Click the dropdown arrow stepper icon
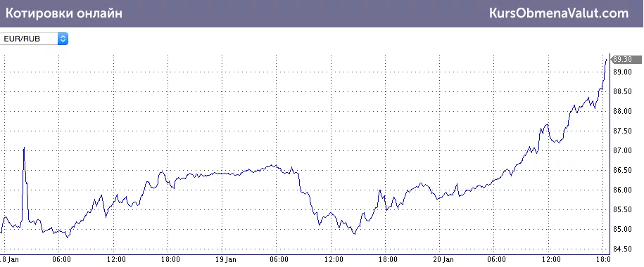Image resolution: width=644 pixels, height=267 pixels. coord(63,39)
